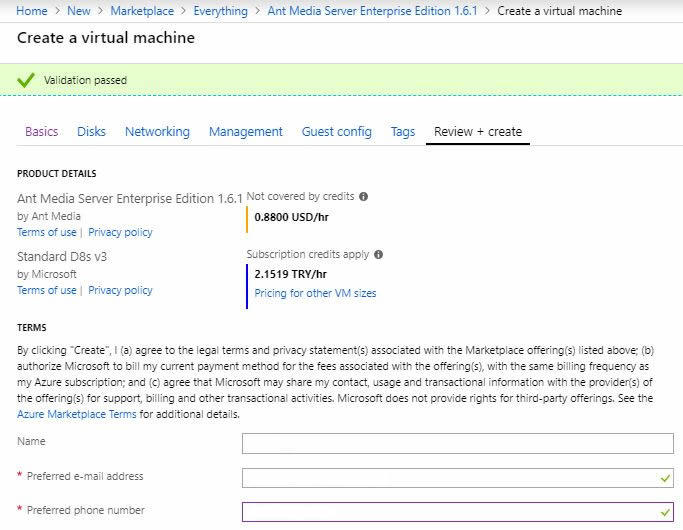Open the New breadcrumb link

78,11
